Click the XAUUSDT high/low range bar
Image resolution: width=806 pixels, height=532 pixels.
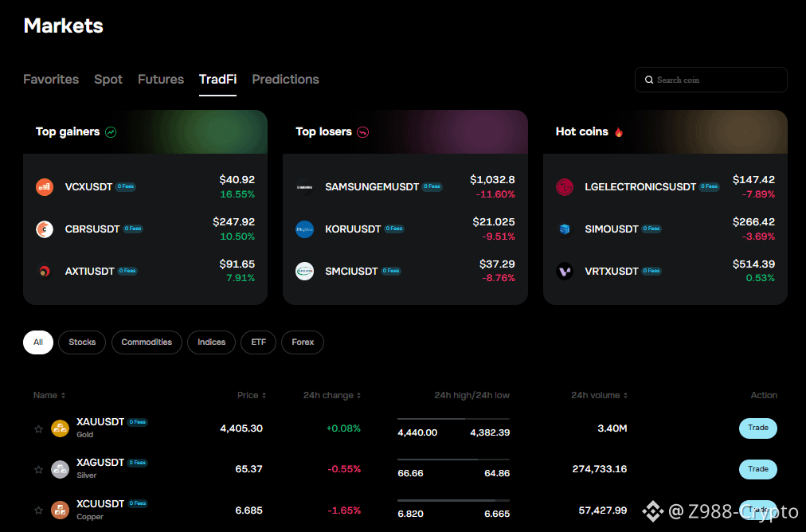click(x=454, y=419)
